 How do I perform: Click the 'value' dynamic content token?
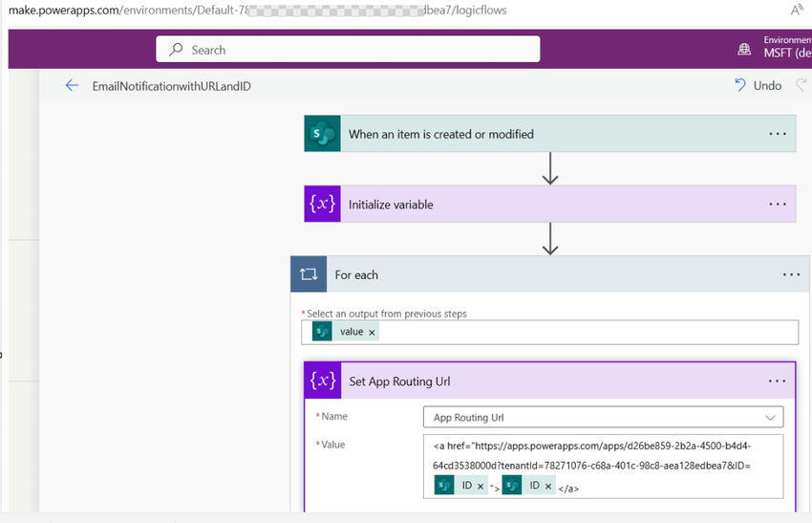(346, 332)
